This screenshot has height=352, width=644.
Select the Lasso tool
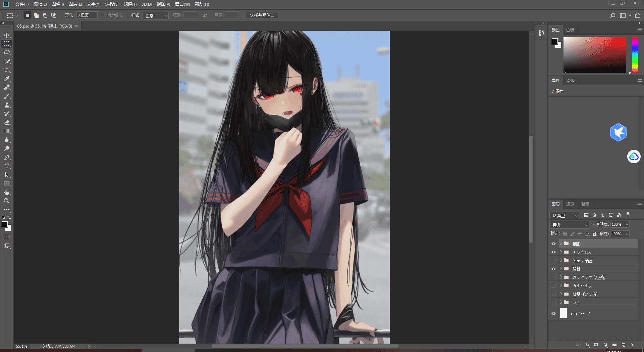[7, 52]
